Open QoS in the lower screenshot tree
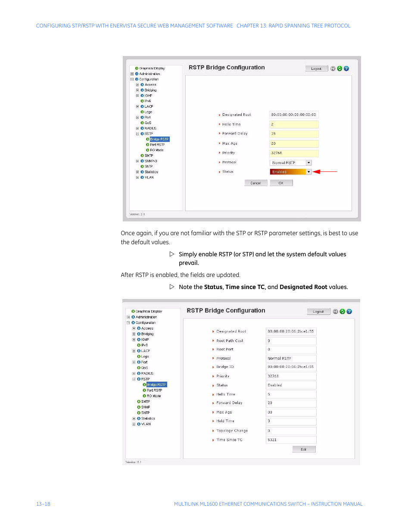The width and height of the screenshot is (411, 532). [145, 368]
